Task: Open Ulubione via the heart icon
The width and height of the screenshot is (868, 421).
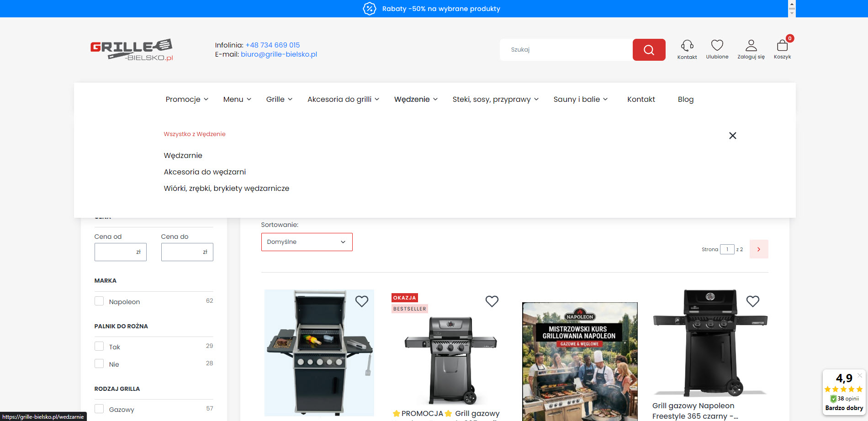Action: pyautogui.click(x=717, y=46)
